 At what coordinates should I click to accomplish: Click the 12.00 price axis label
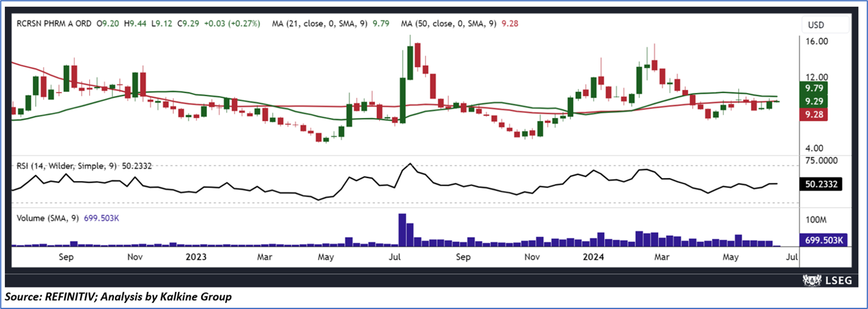tap(816, 77)
